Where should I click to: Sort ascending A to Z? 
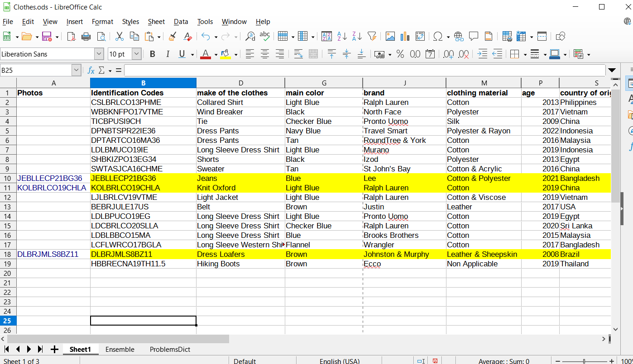point(342,37)
